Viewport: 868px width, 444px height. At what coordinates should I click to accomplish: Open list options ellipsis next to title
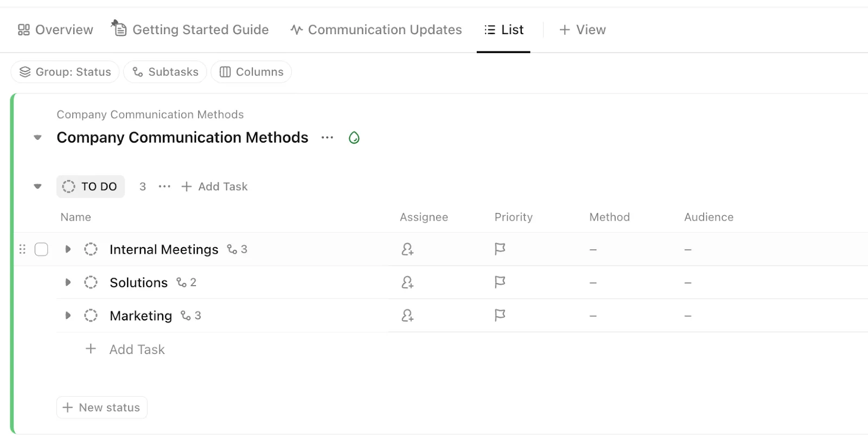[327, 138]
